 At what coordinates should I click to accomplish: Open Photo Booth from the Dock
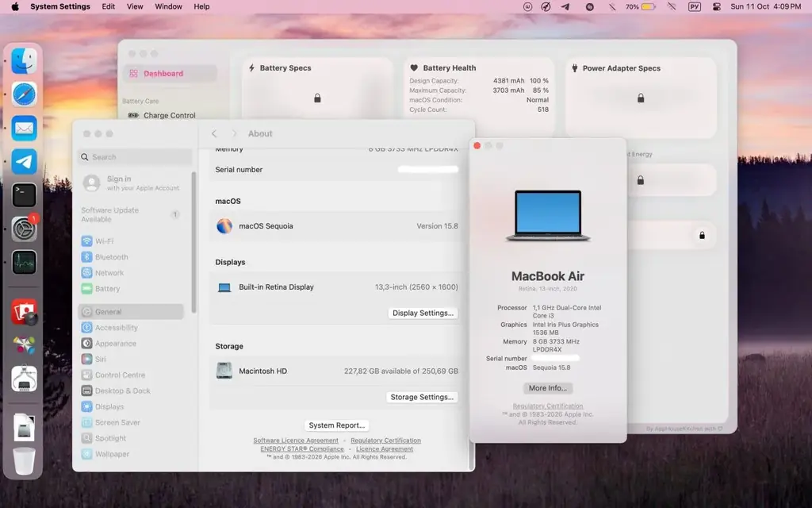(x=24, y=311)
